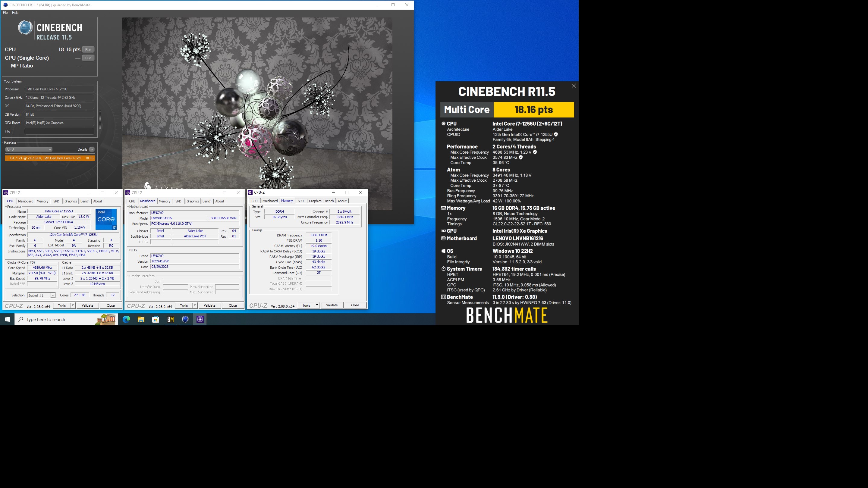Click DRAM Frequency 1330.1 MHz value
Screen dimensions: 868x488
tap(319, 235)
